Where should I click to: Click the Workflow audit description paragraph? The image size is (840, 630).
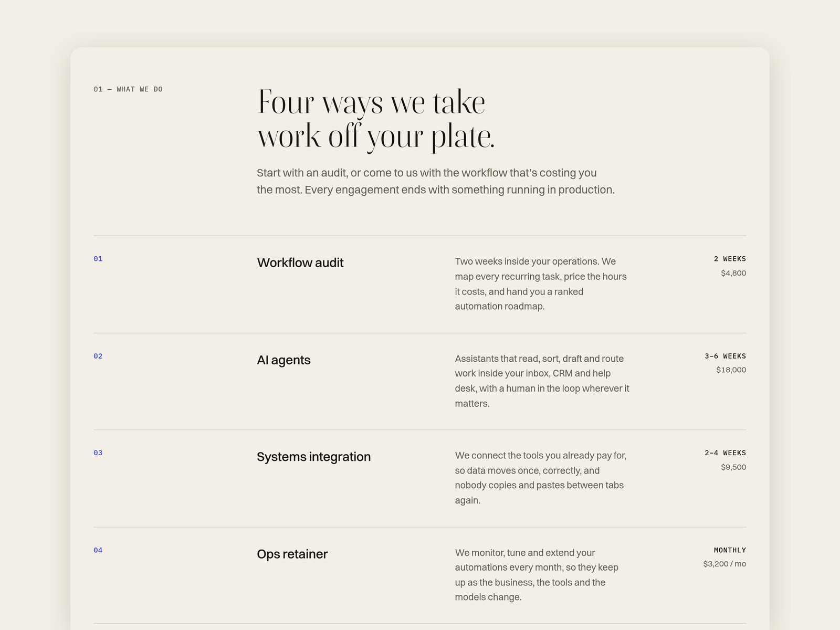tap(541, 284)
